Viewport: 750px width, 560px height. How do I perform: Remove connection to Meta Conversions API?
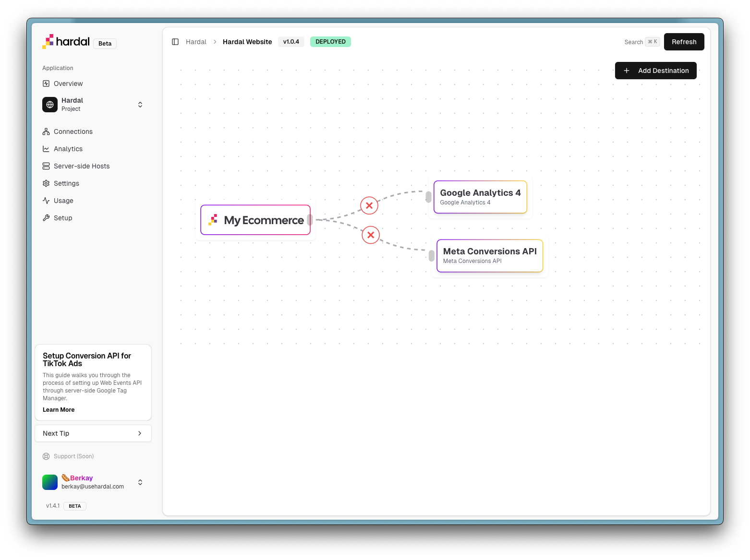(371, 235)
